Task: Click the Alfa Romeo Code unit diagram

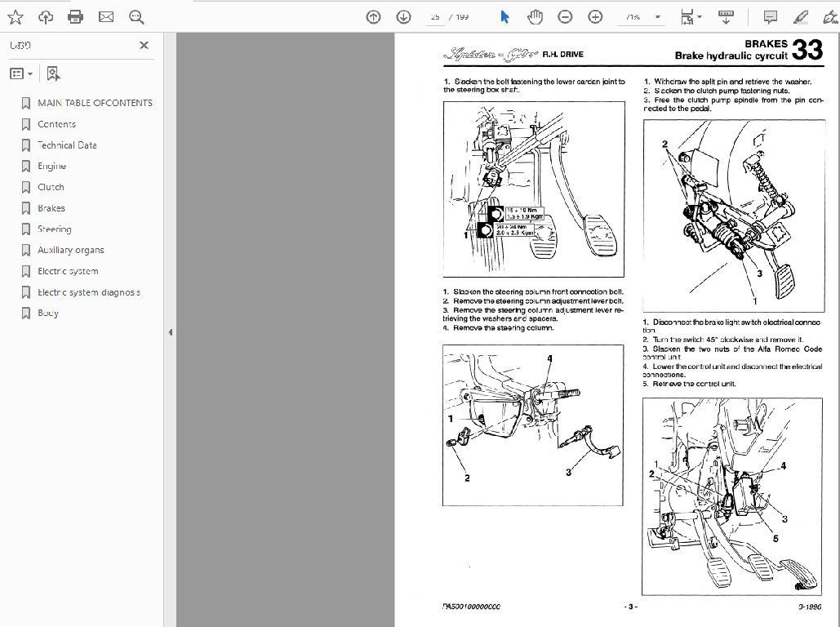Action: pos(731,496)
